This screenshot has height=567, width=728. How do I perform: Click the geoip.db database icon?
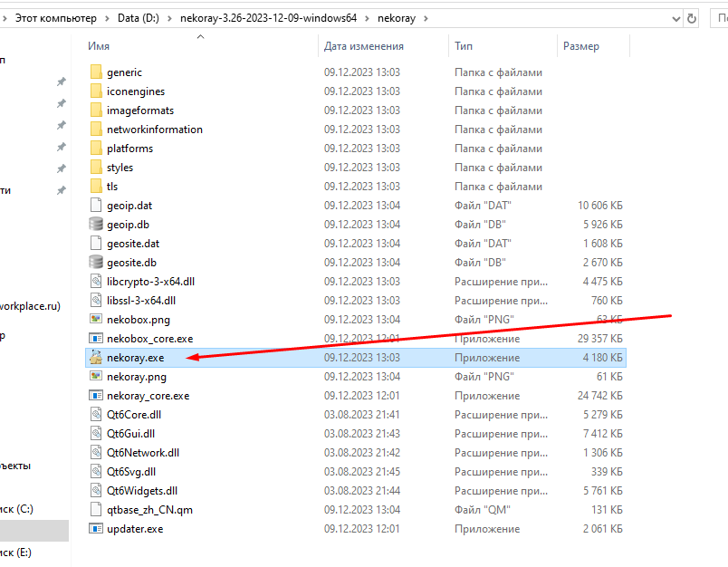(x=96, y=225)
